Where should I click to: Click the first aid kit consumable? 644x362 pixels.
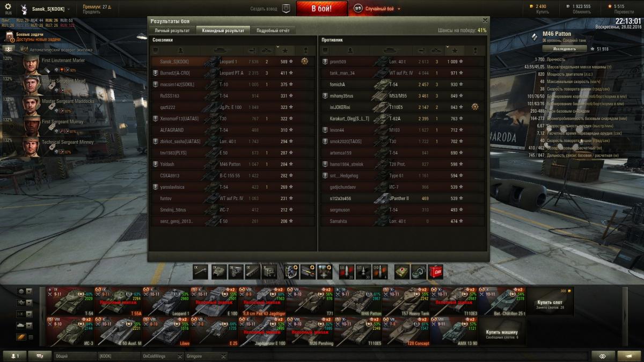[x=401, y=272]
